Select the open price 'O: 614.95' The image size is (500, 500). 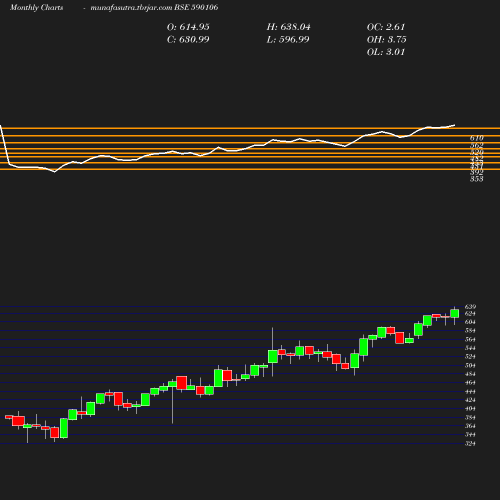[188, 27]
